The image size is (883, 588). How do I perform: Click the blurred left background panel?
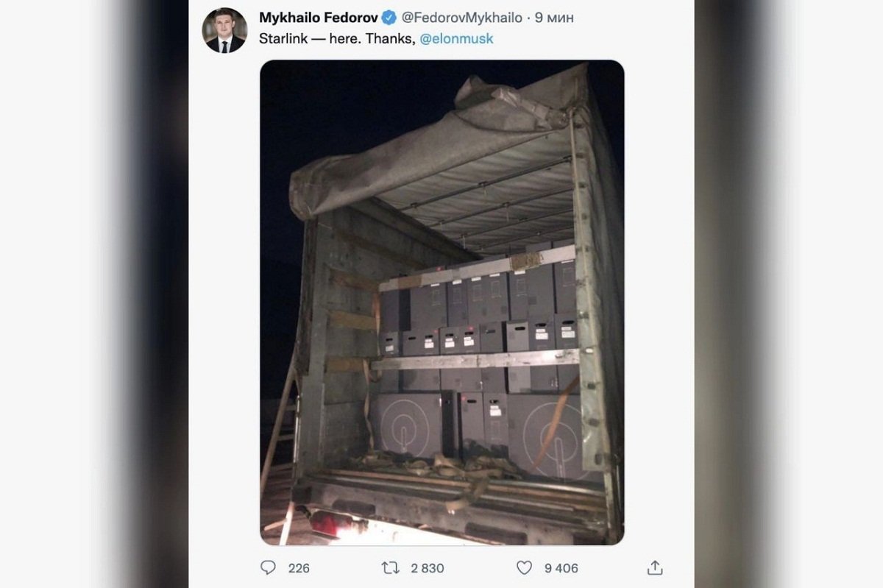(x=94, y=294)
